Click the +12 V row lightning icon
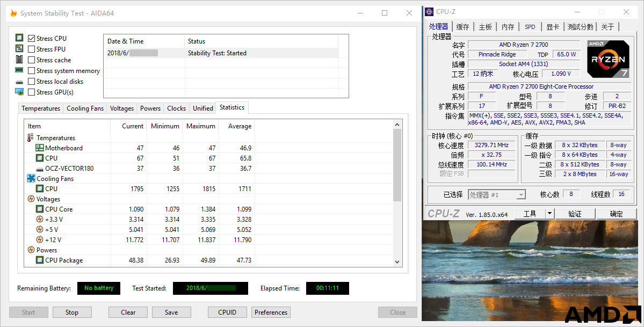This screenshot has width=644, height=327. (39, 239)
